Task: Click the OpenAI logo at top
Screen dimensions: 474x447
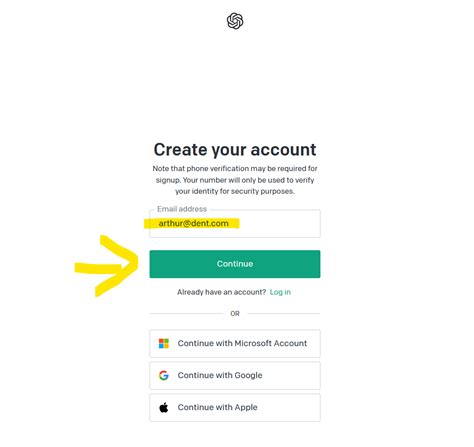Action: [235, 21]
